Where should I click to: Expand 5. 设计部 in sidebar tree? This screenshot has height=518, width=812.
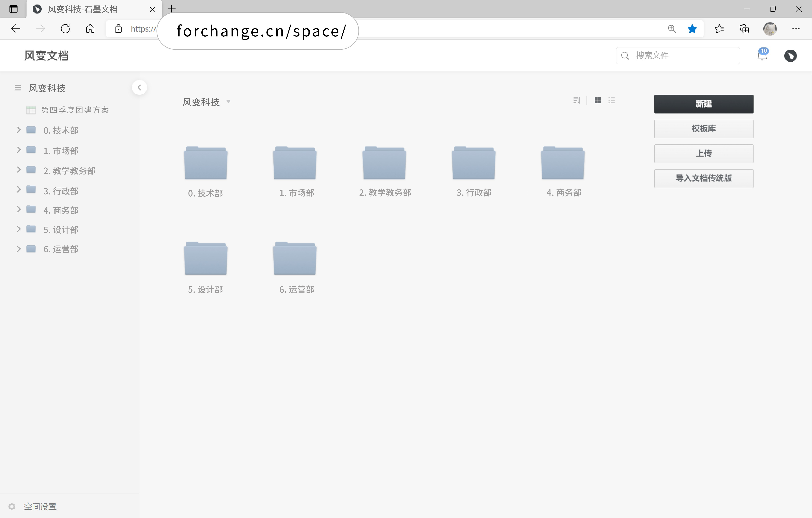[19, 229]
